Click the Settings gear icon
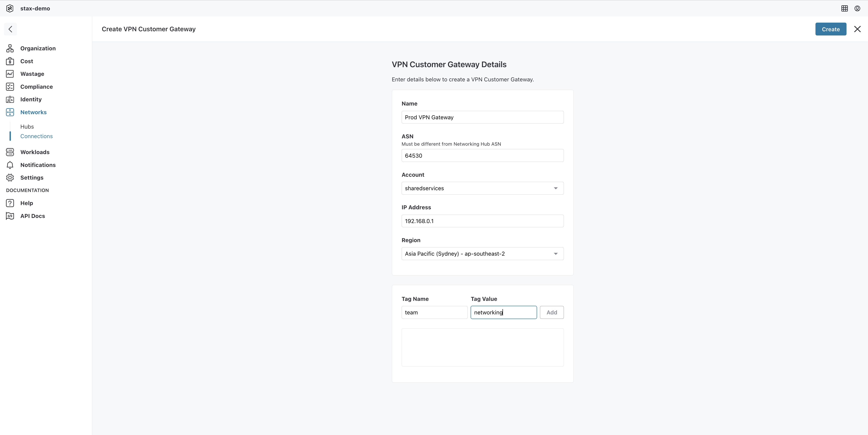 point(10,178)
